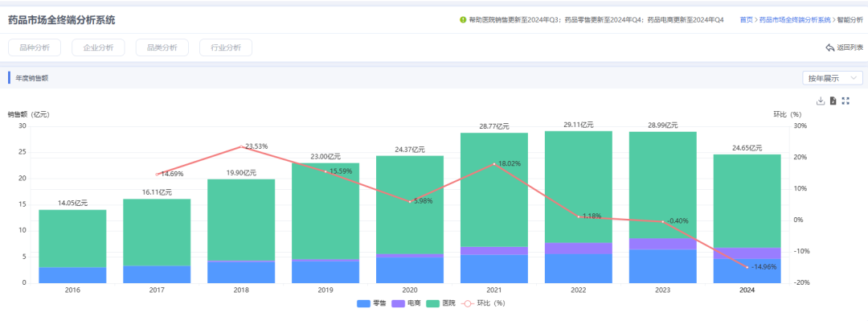The width and height of the screenshot is (868, 321).
Task: Open 品类分析 tab
Action: pyautogui.click(x=162, y=47)
